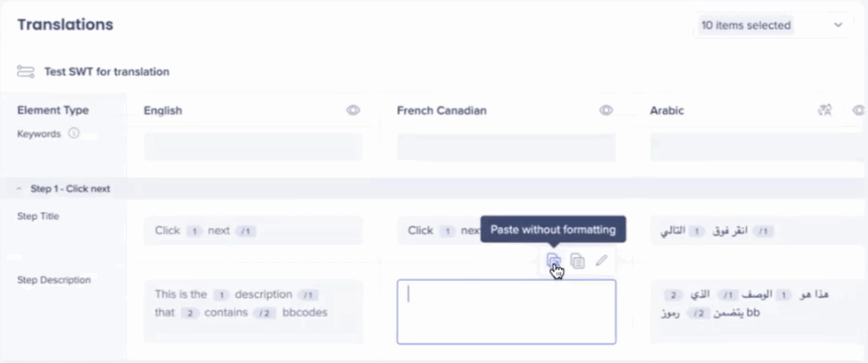Open the 10 items selected dropdown
868x363 pixels.
coord(771,25)
